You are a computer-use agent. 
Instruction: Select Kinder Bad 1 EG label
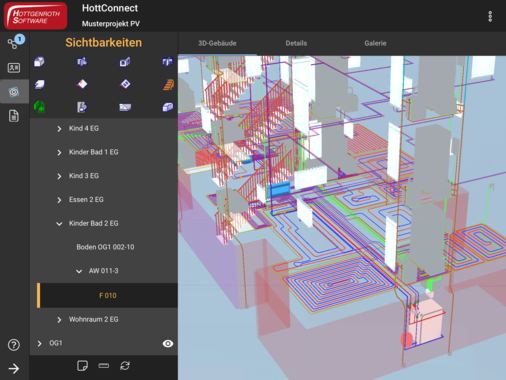[x=94, y=152]
